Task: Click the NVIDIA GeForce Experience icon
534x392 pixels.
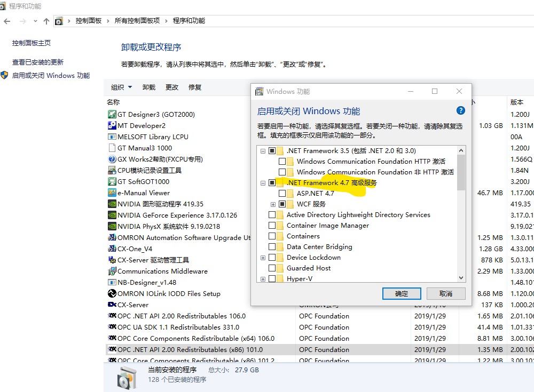Action: coord(112,215)
